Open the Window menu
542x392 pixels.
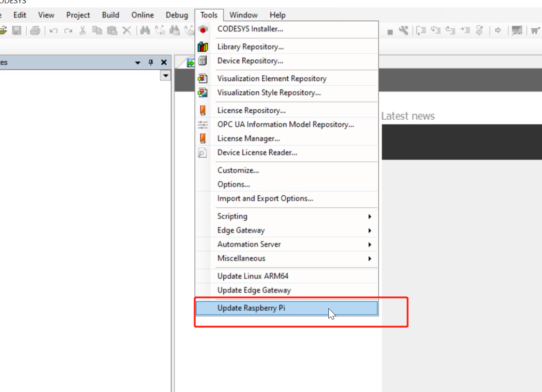pyautogui.click(x=243, y=15)
